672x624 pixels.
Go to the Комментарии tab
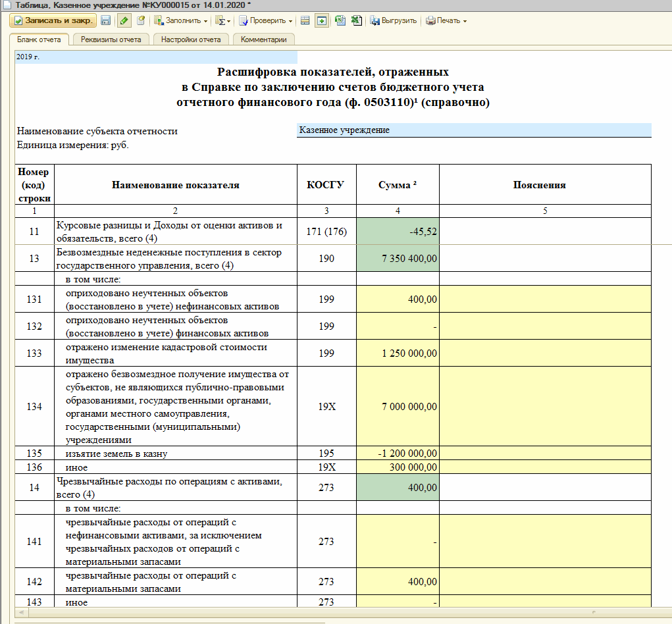[x=263, y=39]
